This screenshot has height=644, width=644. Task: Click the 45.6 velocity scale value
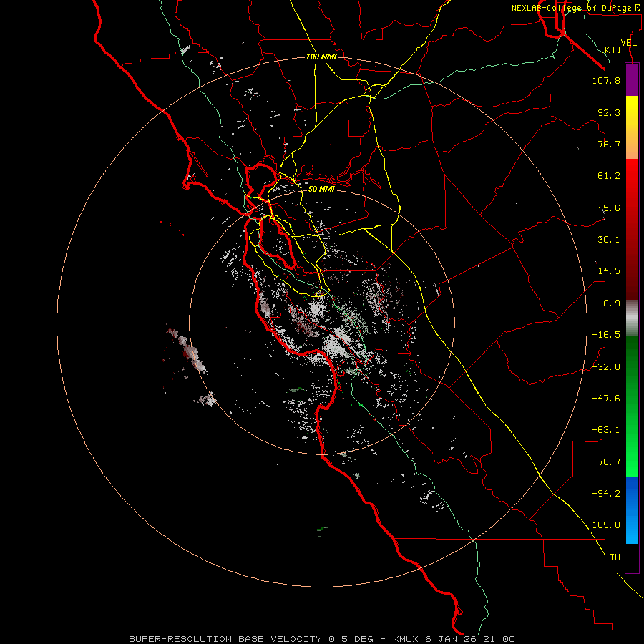609,208
